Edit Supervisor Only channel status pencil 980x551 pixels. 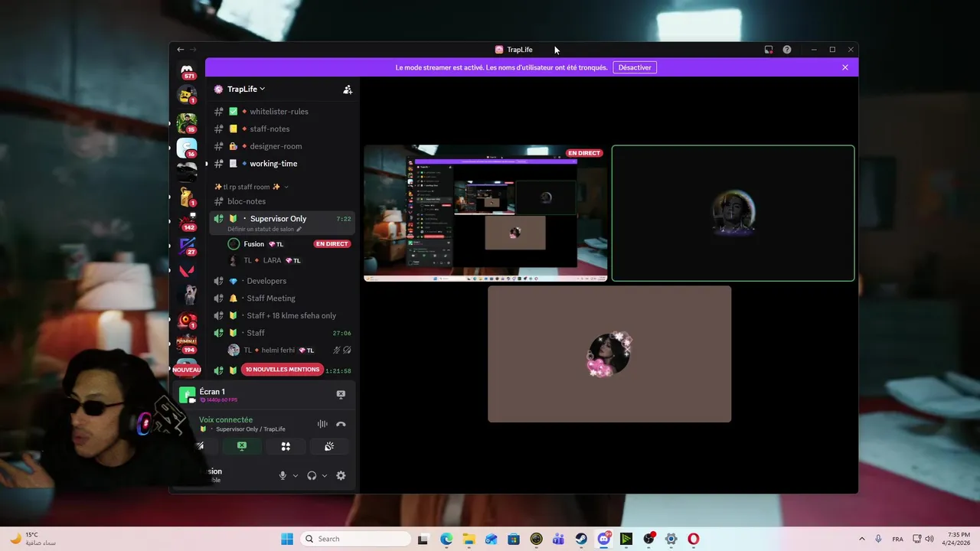coord(299,230)
